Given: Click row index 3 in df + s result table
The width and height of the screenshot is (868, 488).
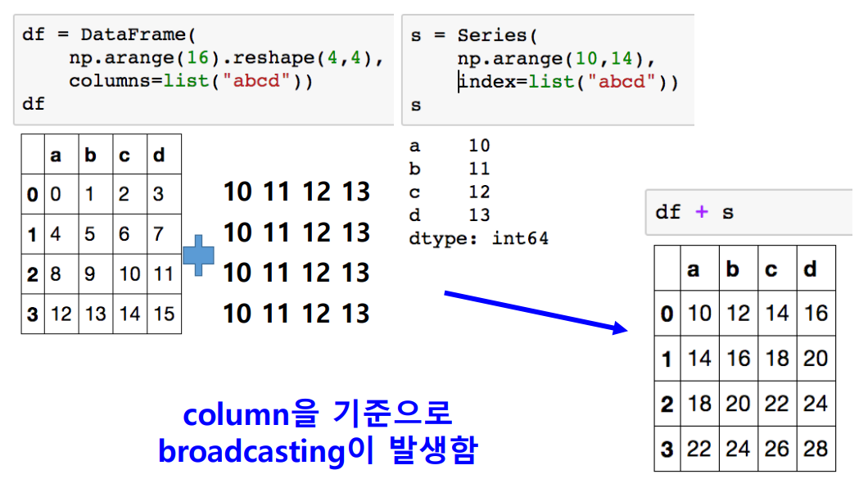Looking at the screenshot, I should point(667,450).
